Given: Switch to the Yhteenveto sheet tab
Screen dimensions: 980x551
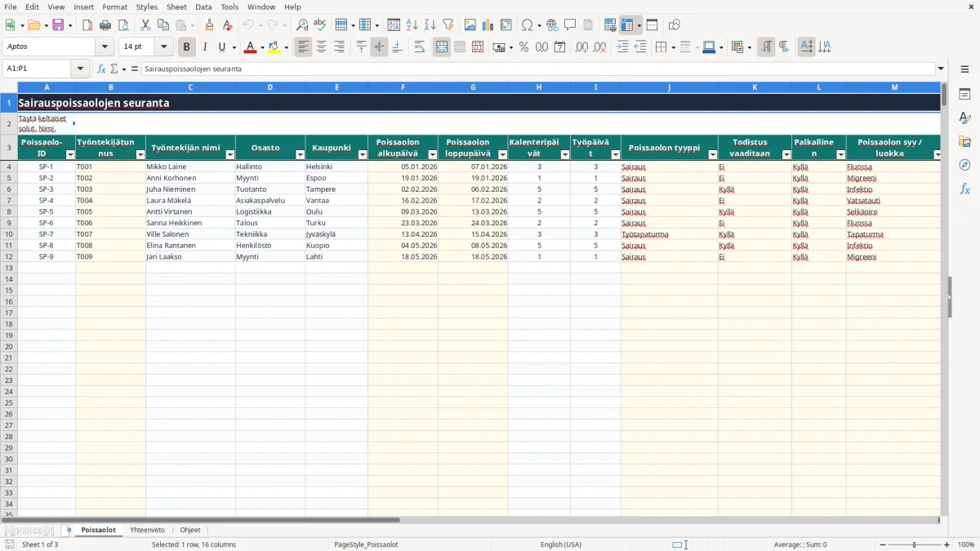Looking at the screenshot, I should 147,530.
